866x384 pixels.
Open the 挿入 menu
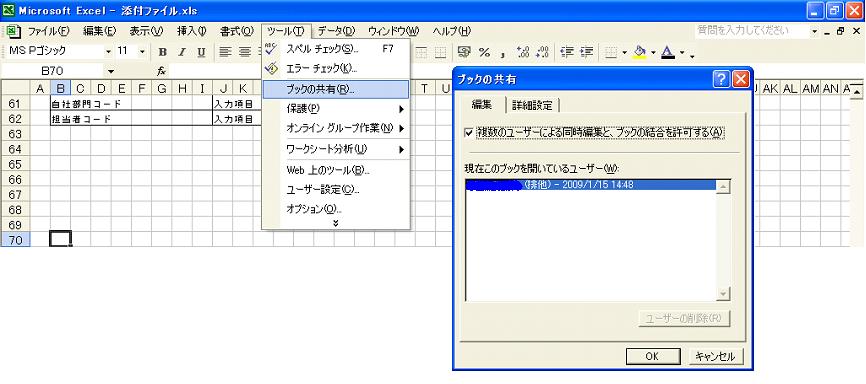(x=191, y=31)
